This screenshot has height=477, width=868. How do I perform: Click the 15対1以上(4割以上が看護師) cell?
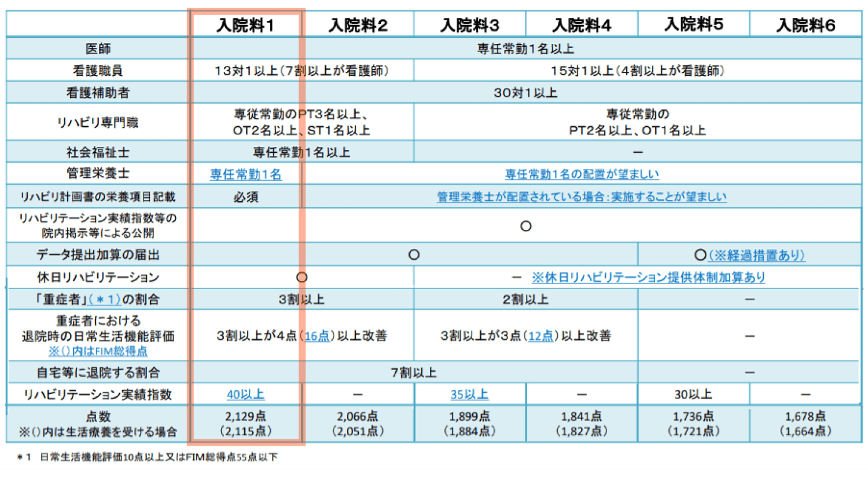(638, 71)
